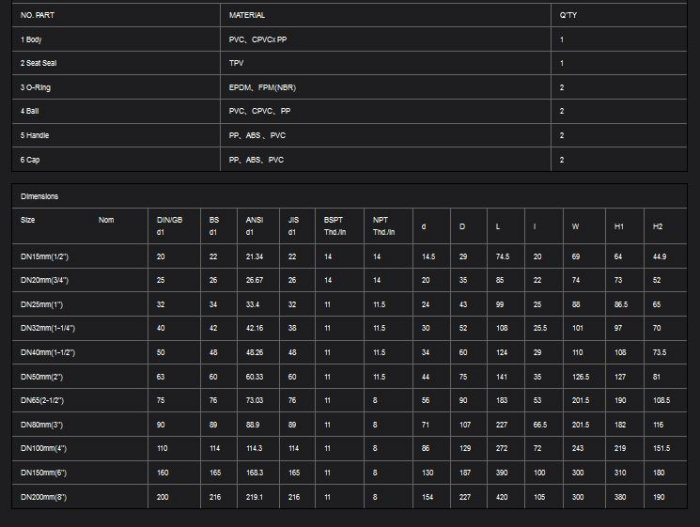
Task: Click the '6 Cap' part cell
Action: 33,159
